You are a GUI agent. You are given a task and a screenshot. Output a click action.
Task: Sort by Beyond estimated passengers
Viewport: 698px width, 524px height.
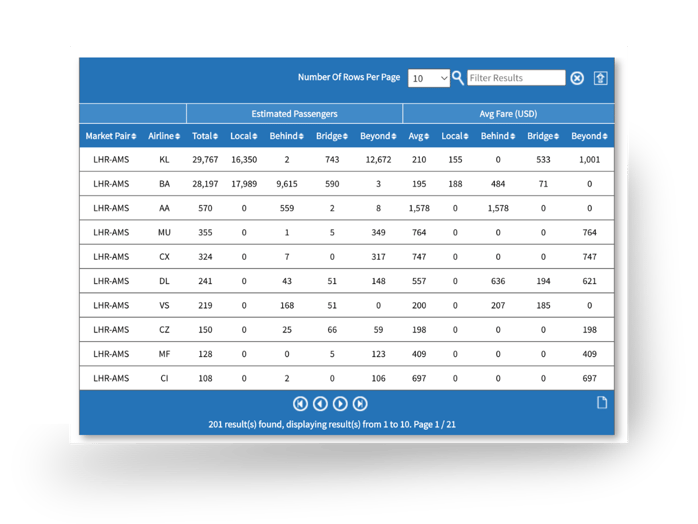pyautogui.click(x=376, y=136)
